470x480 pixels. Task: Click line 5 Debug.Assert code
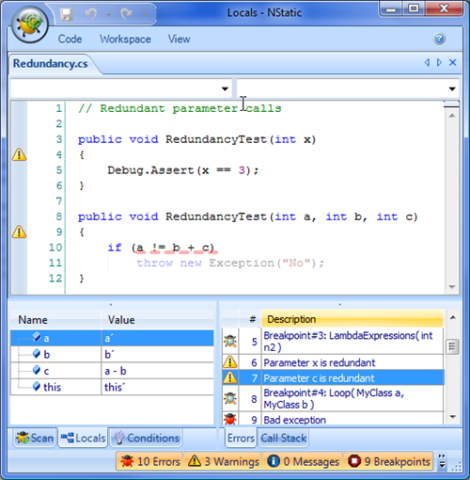tap(183, 170)
